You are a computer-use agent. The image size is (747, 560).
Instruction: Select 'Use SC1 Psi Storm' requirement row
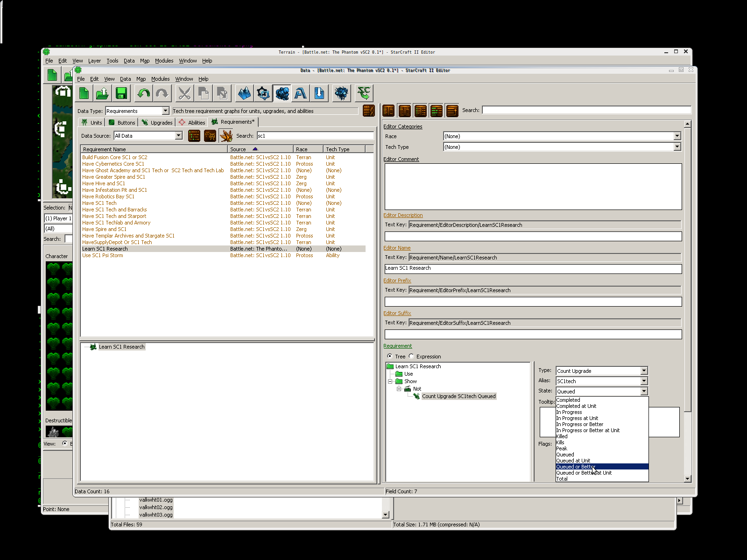[103, 255]
